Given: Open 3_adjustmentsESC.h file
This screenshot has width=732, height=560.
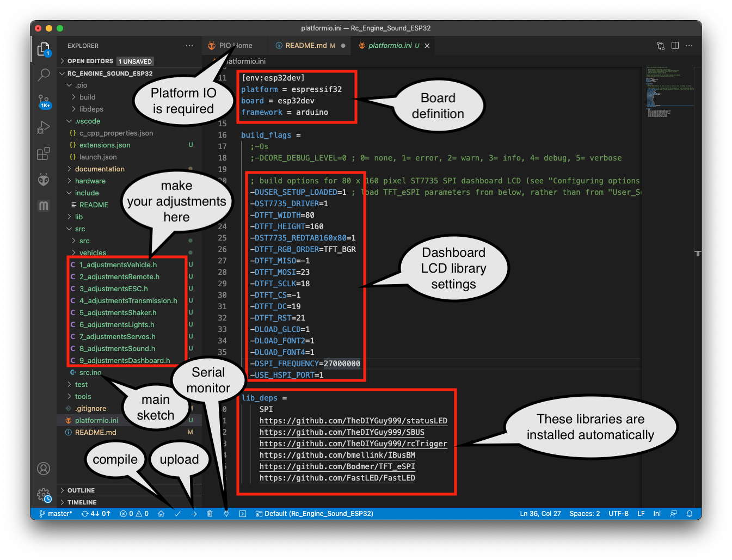Looking at the screenshot, I should [130, 289].
